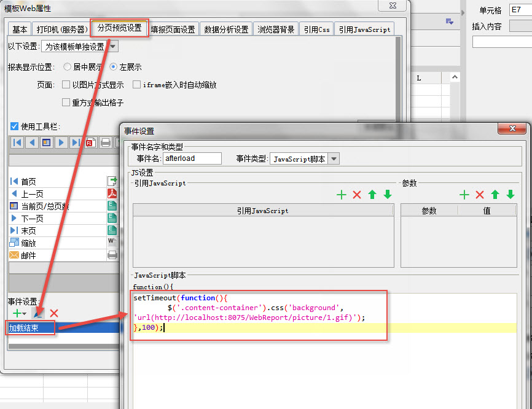The image size is (532, 409).
Task: Uncheck 使用工具栏 checkbox
Action: (14, 127)
